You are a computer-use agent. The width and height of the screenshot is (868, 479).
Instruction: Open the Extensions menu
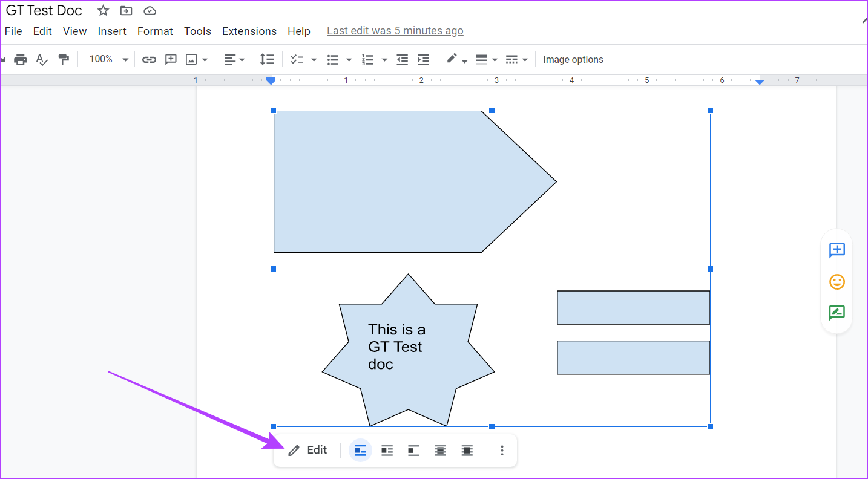[249, 31]
